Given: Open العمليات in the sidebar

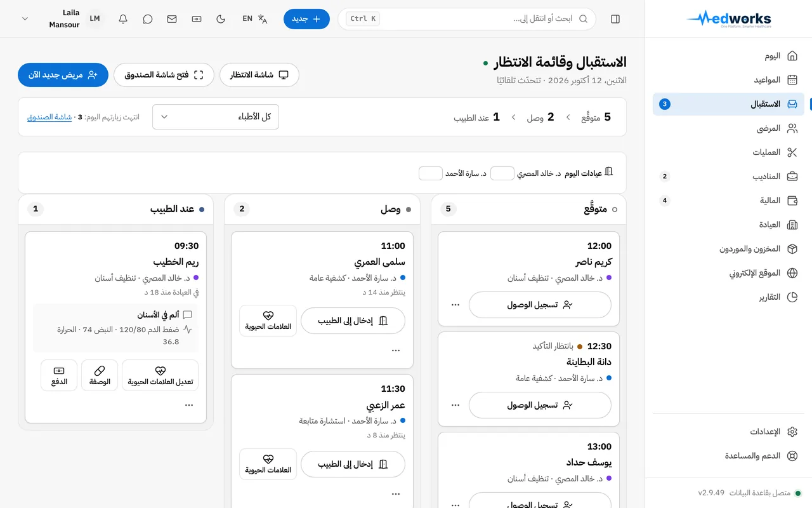Looking at the screenshot, I should (728, 152).
